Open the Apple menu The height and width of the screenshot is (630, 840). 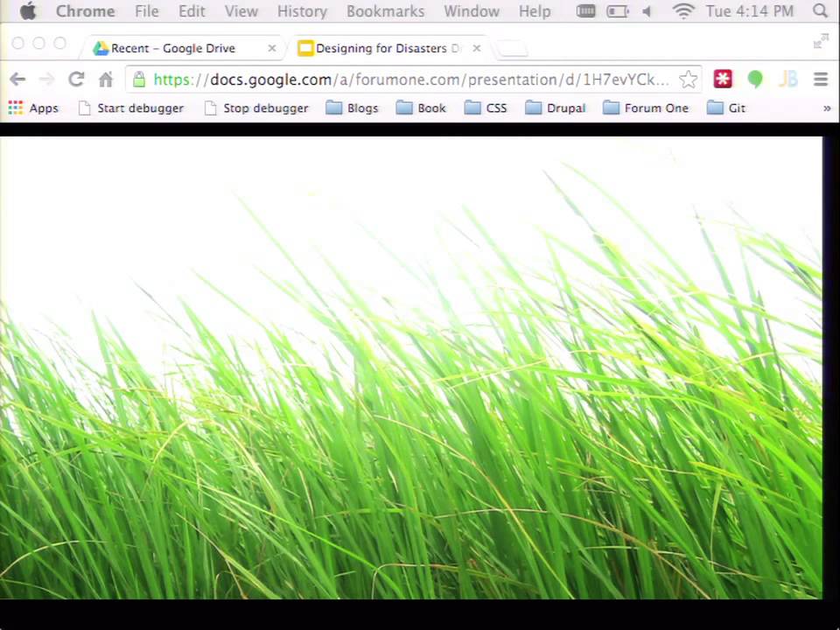[28, 10]
